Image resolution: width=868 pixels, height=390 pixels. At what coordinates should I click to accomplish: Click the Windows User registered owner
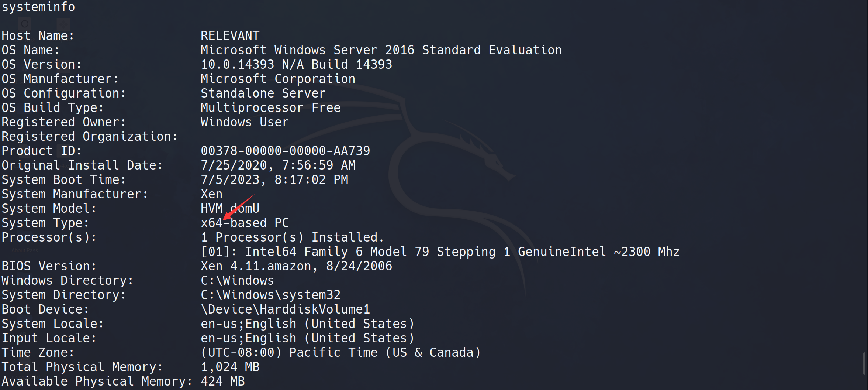(245, 122)
